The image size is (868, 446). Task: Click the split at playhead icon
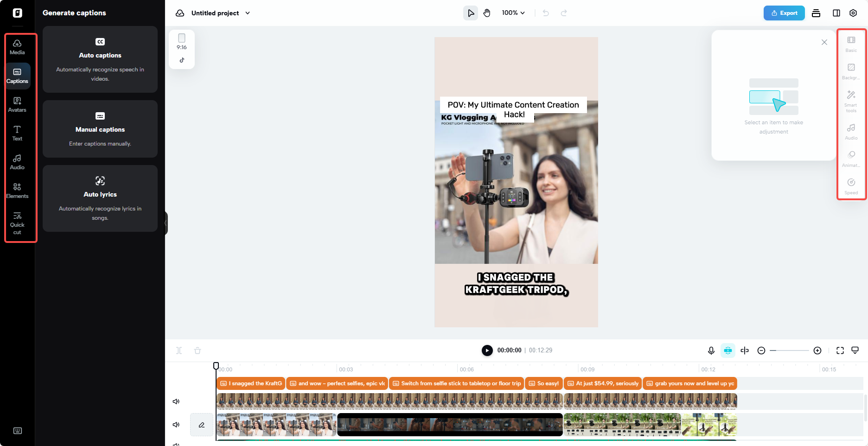[745, 350]
